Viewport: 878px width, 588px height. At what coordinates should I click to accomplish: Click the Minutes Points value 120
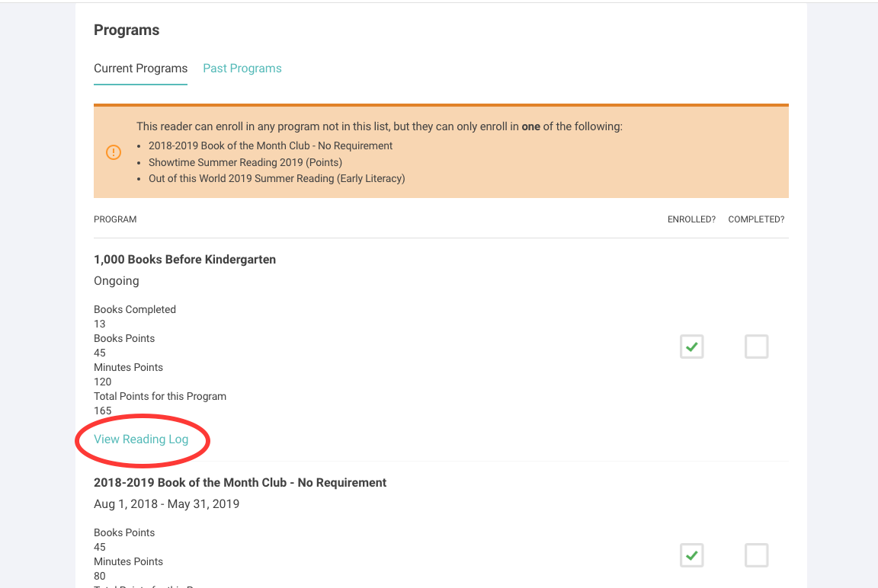pos(102,382)
